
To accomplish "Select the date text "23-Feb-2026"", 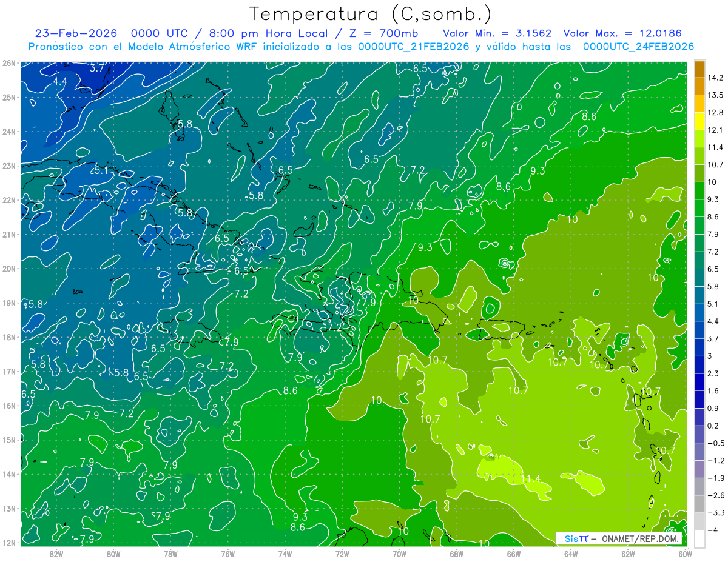I will point(76,33).
